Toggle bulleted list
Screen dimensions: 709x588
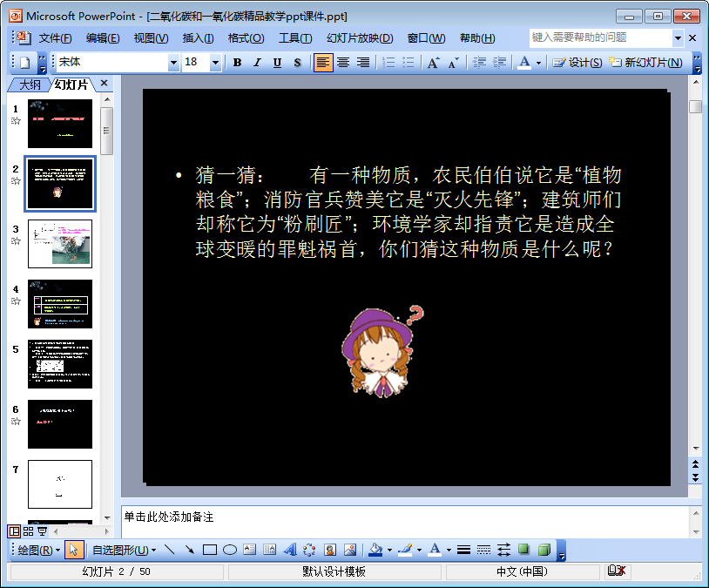[x=409, y=63]
